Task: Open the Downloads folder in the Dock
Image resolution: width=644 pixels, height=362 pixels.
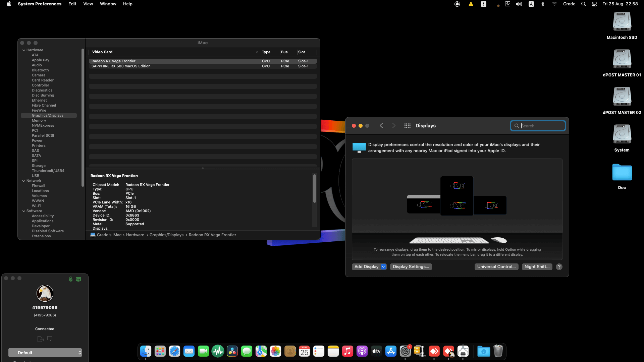Action: tap(484, 351)
